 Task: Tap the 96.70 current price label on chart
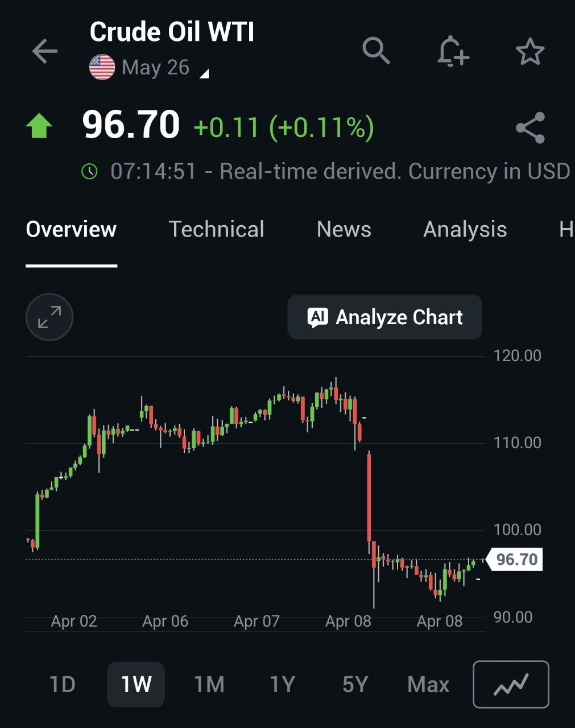coord(516,560)
